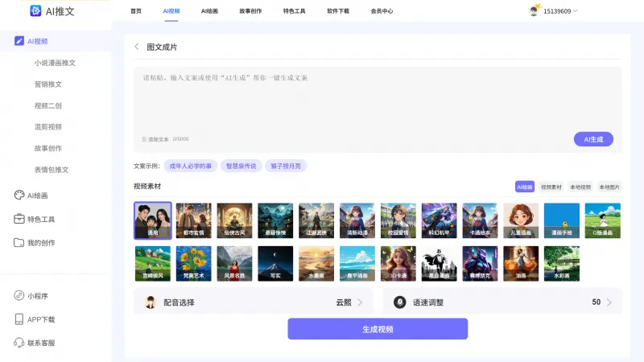Select the 风景名胜 style thumbnail
This screenshot has width=644, height=362.
click(x=234, y=264)
